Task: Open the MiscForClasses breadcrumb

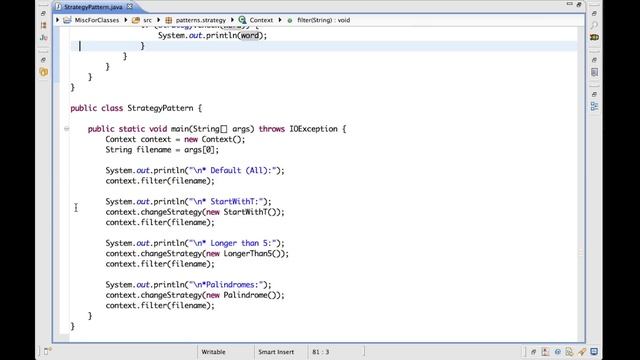Action: tap(97, 20)
